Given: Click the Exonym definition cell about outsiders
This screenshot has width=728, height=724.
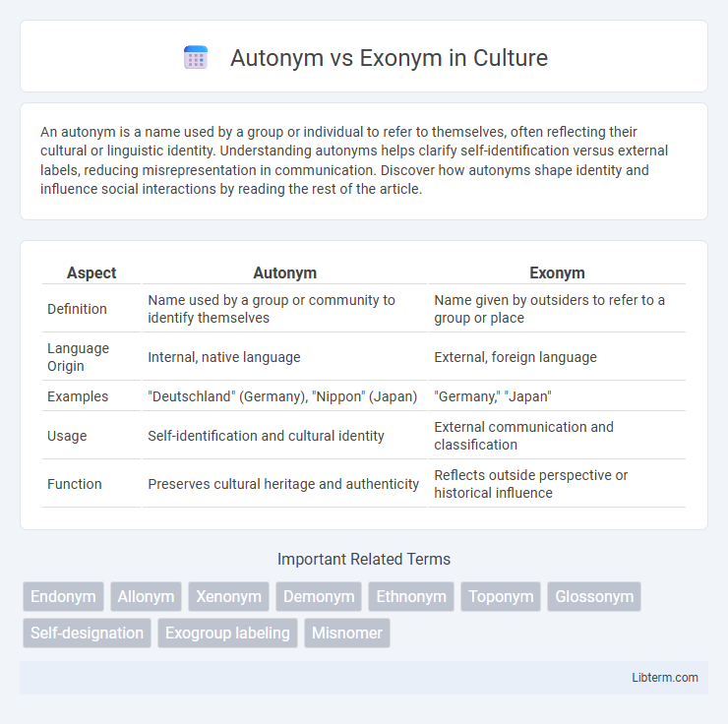Looking at the screenshot, I should 557,309.
